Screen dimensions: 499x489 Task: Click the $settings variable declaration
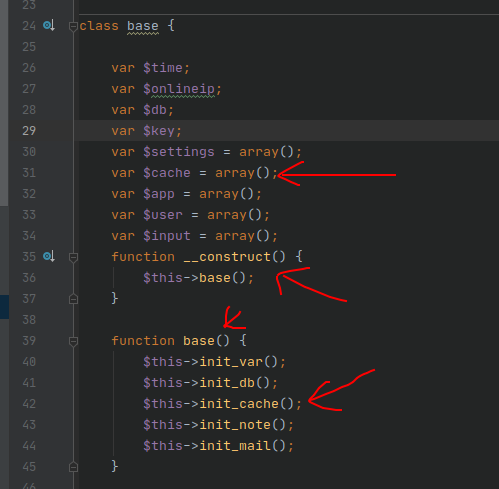coord(179,152)
